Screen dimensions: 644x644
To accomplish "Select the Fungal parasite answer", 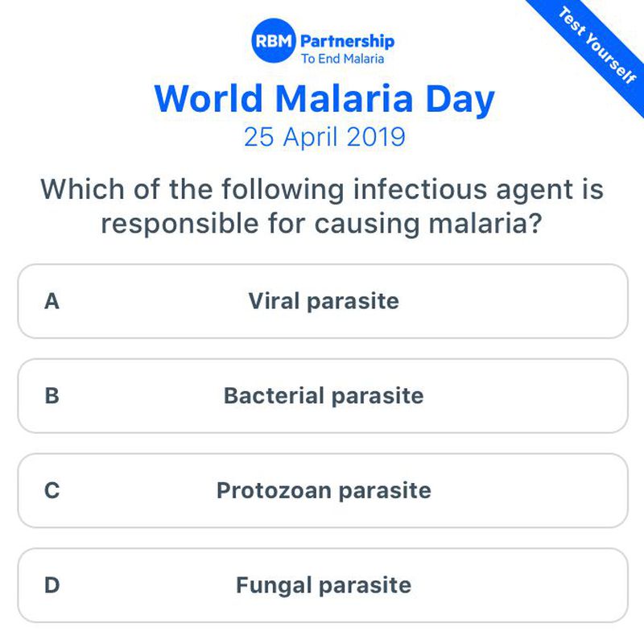I will coord(323,585).
